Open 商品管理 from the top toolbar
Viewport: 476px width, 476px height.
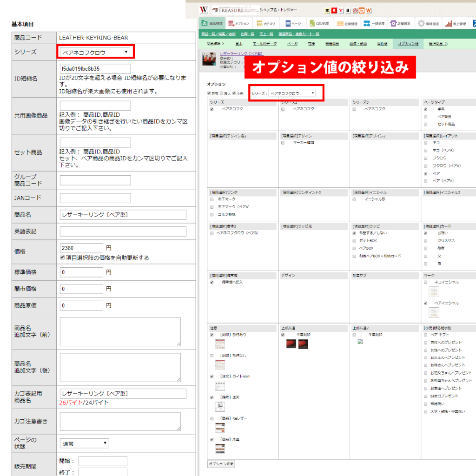213,23
